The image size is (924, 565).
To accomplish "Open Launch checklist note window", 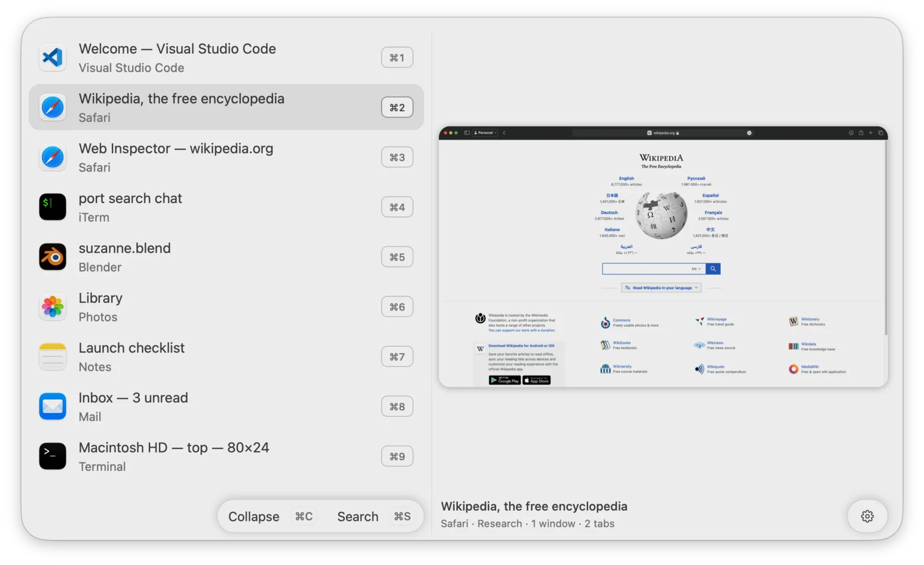I will 226,357.
